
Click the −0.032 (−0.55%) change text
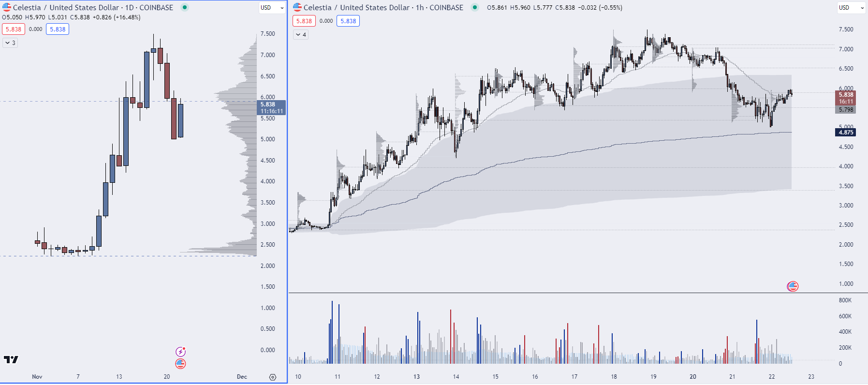tap(600, 7)
